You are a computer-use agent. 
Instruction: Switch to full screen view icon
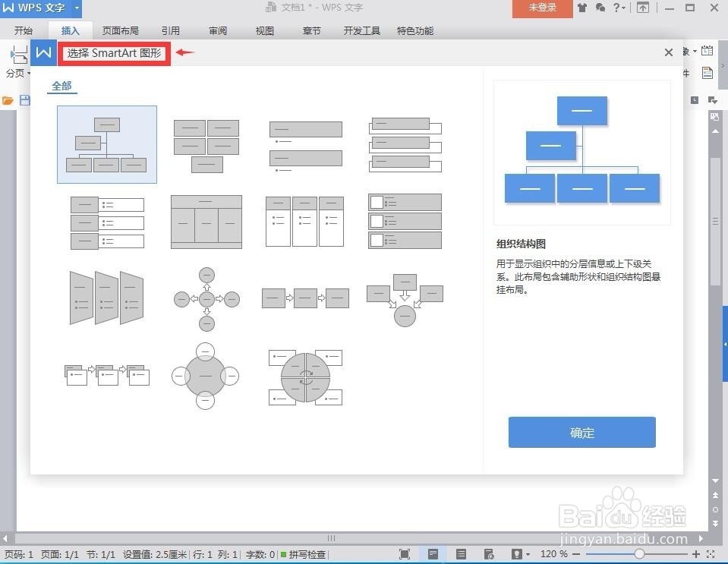click(405, 554)
